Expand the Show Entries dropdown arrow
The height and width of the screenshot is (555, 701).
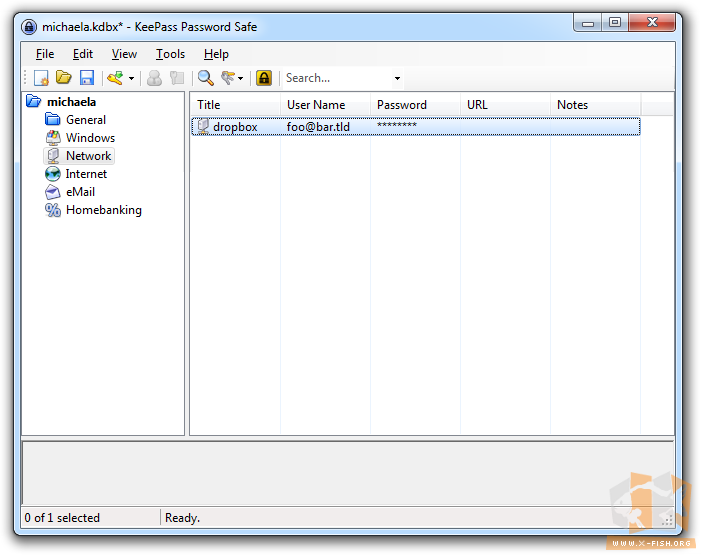[x=241, y=78]
